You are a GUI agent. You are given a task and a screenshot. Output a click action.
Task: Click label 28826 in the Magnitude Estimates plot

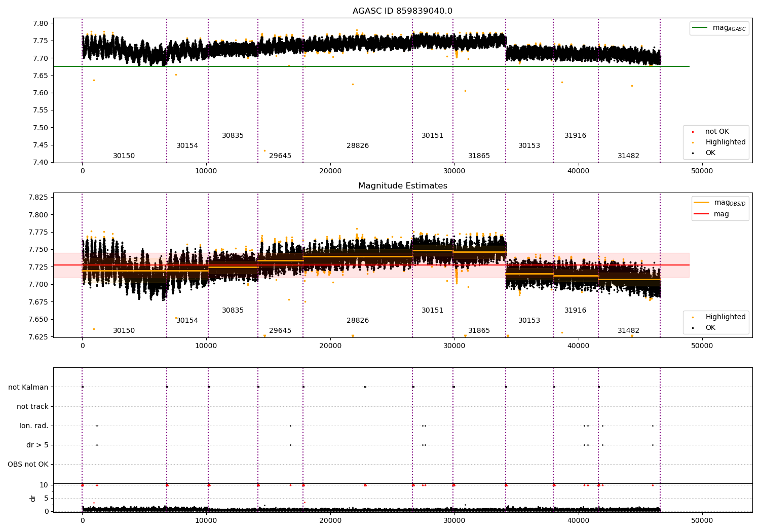point(358,321)
